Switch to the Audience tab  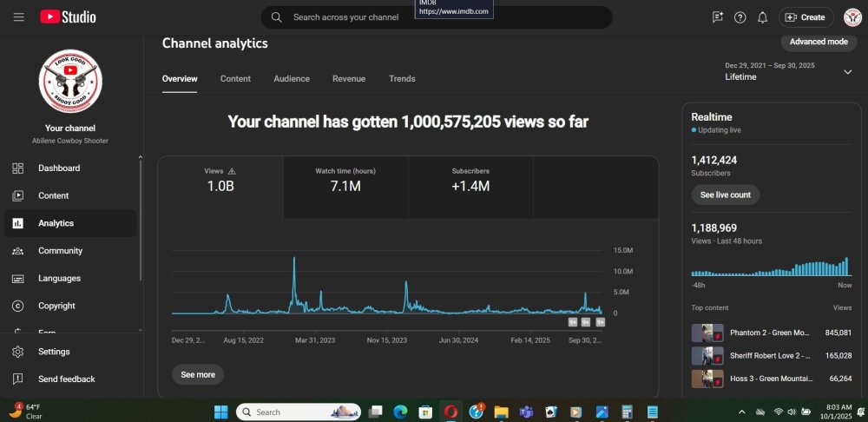tap(292, 79)
